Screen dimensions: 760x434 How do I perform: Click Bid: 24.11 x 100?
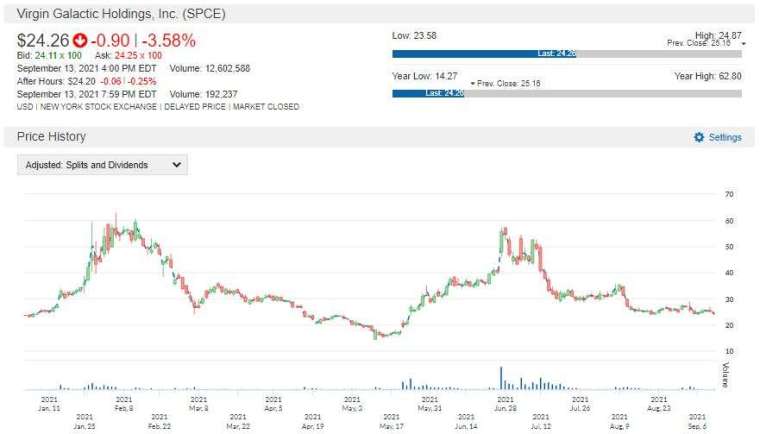(x=49, y=55)
